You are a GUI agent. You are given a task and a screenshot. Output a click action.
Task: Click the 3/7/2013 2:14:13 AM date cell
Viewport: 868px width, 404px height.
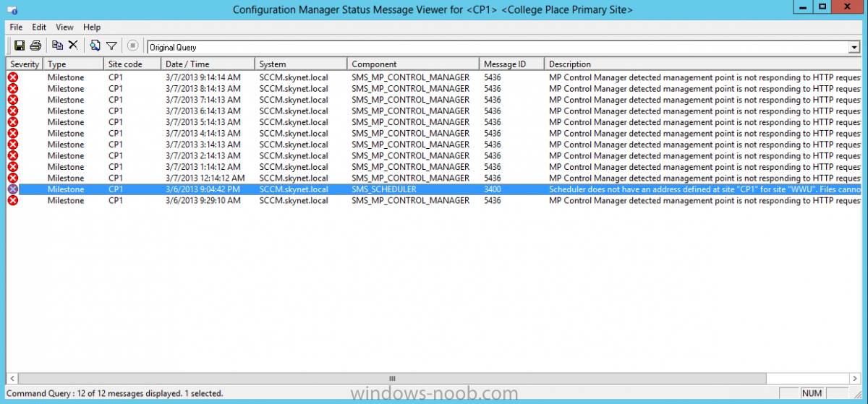[203, 156]
